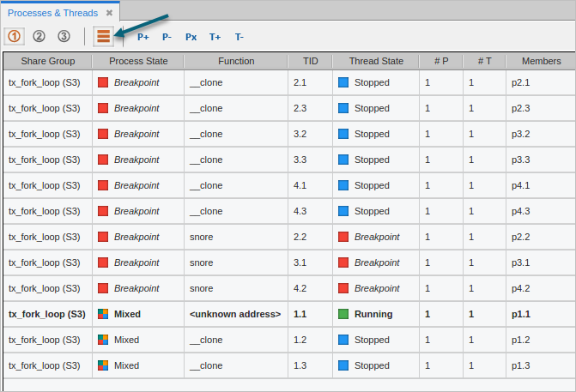Sort by the Process State column header

point(137,61)
